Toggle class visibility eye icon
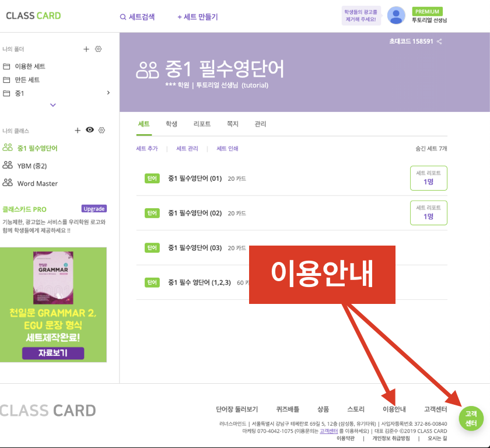490x448 pixels. pyautogui.click(x=90, y=130)
